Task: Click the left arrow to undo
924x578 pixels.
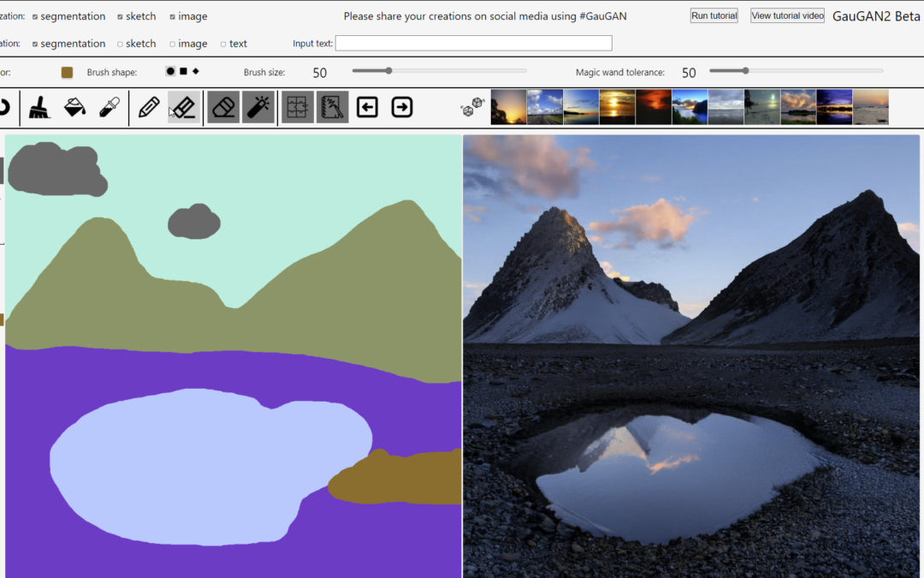Action: coord(366,107)
